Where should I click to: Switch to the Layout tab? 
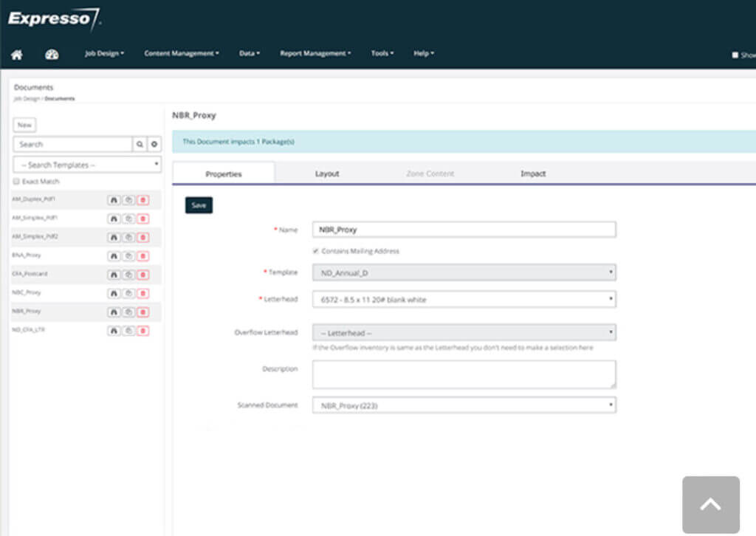pos(326,173)
